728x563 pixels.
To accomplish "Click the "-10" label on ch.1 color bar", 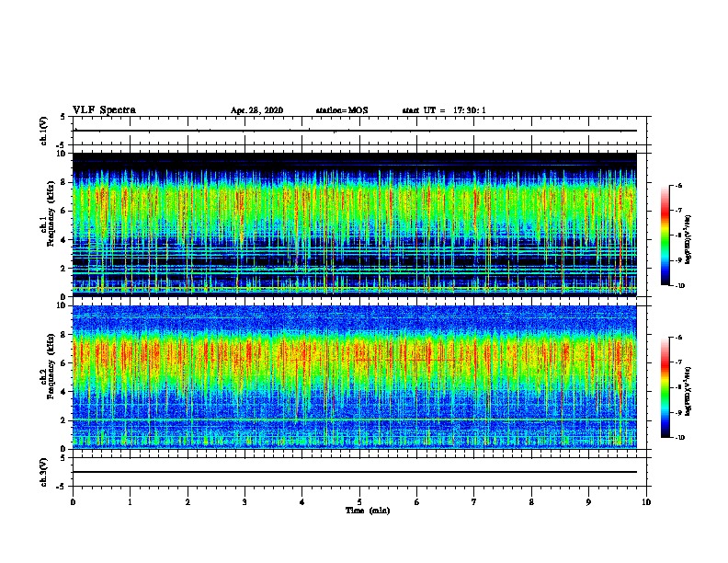I will [x=680, y=286].
